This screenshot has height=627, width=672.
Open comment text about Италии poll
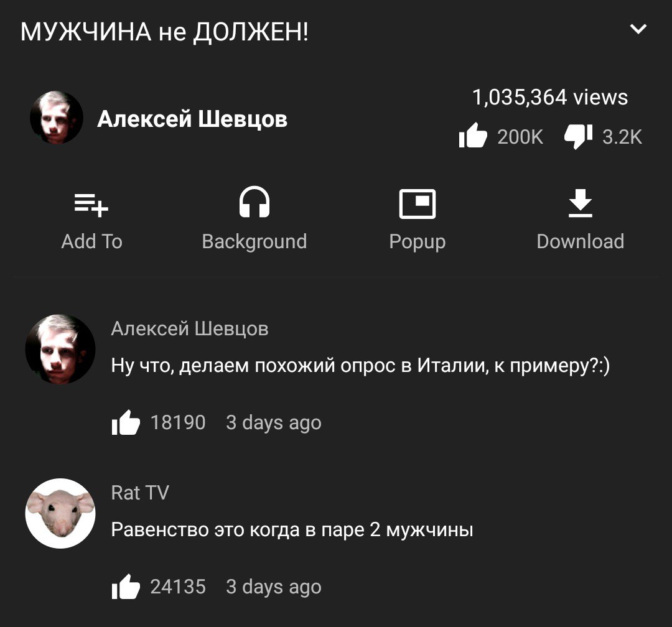coord(360,366)
